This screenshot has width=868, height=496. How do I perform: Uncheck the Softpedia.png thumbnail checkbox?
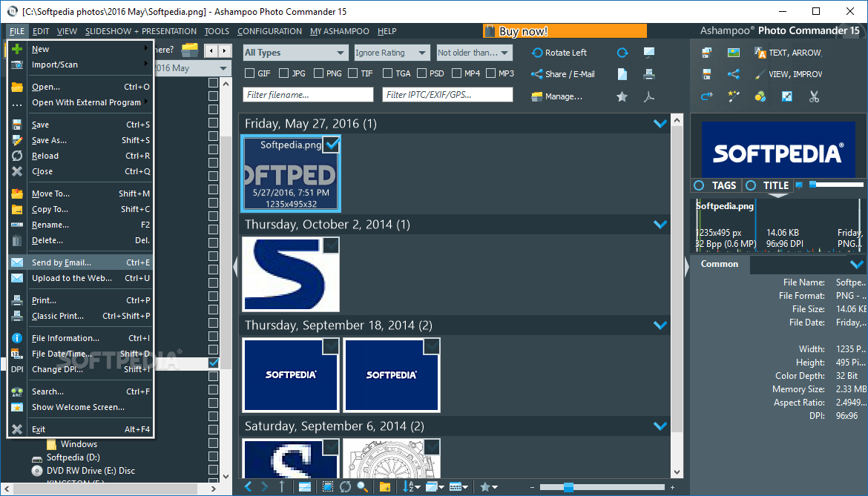(332, 145)
